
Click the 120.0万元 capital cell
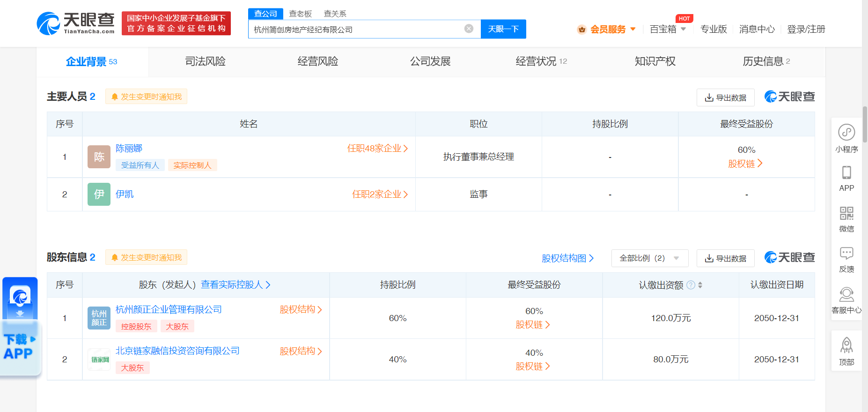click(670, 318)
